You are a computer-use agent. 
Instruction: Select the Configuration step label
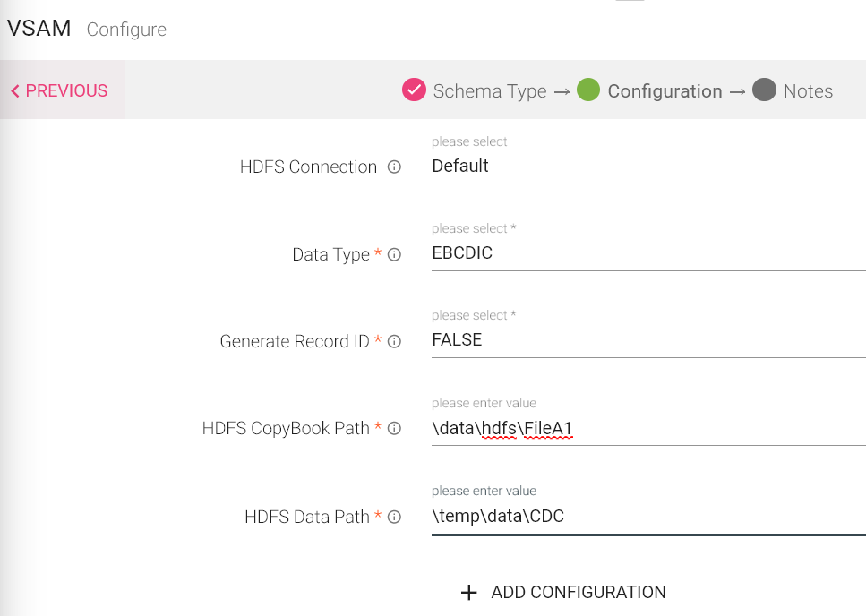pos(665,90)
